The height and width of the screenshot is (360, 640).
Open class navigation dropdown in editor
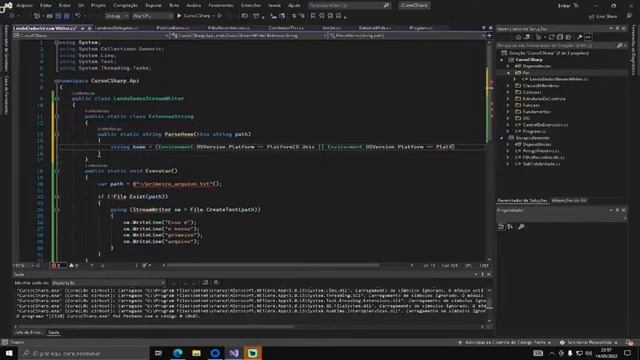pyautogui.click(x=249, y=36)
